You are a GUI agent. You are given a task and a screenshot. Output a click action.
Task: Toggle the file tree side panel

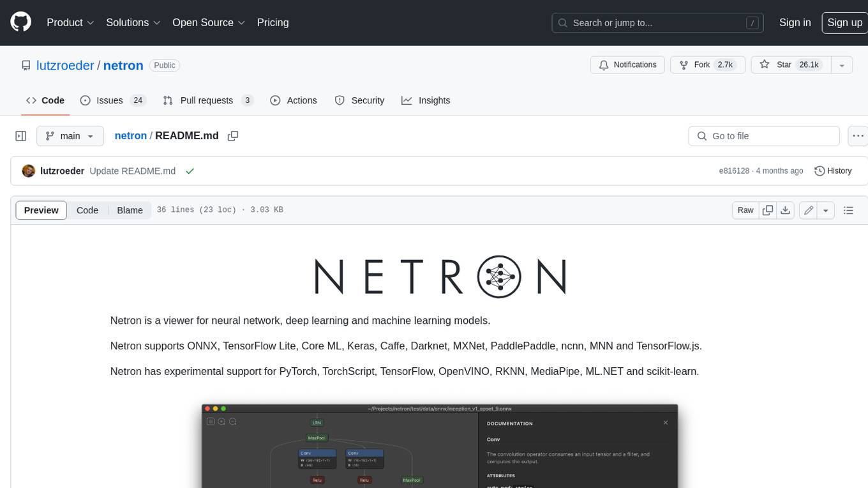(20, 136)
